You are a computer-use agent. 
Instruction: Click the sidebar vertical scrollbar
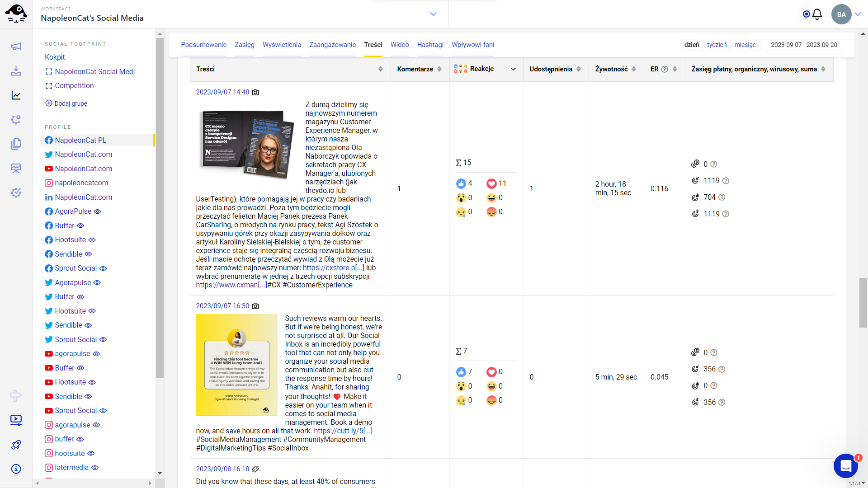160,208
